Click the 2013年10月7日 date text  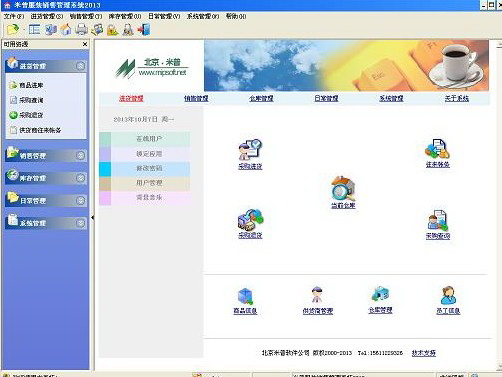(144, 119)
